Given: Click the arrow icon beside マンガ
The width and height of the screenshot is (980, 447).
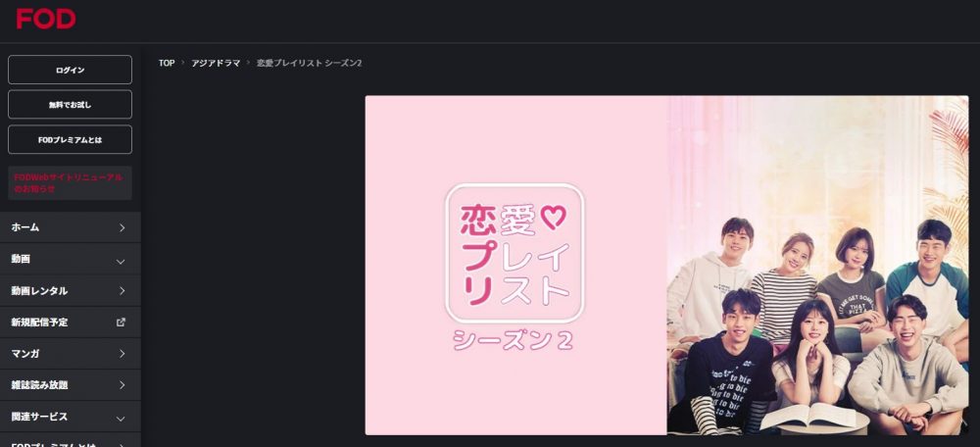Looking at the screenshot, I should coord(122,354).
